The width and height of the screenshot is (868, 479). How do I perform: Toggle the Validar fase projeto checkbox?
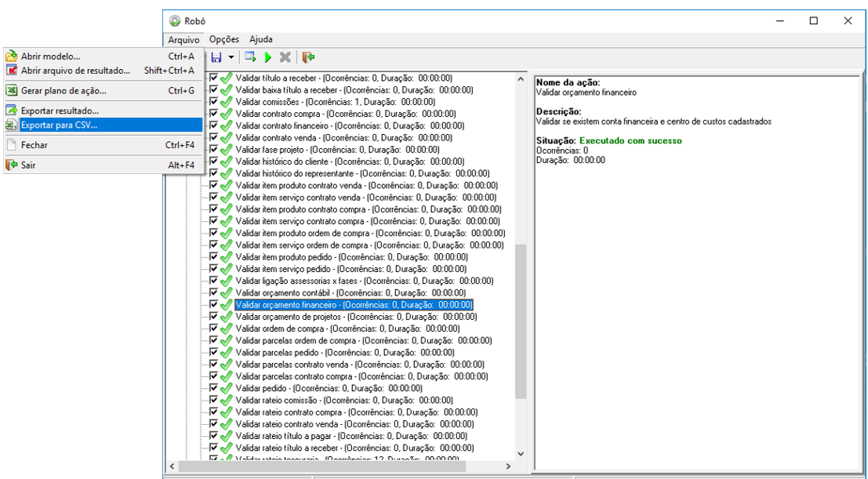tap(213, 149)
